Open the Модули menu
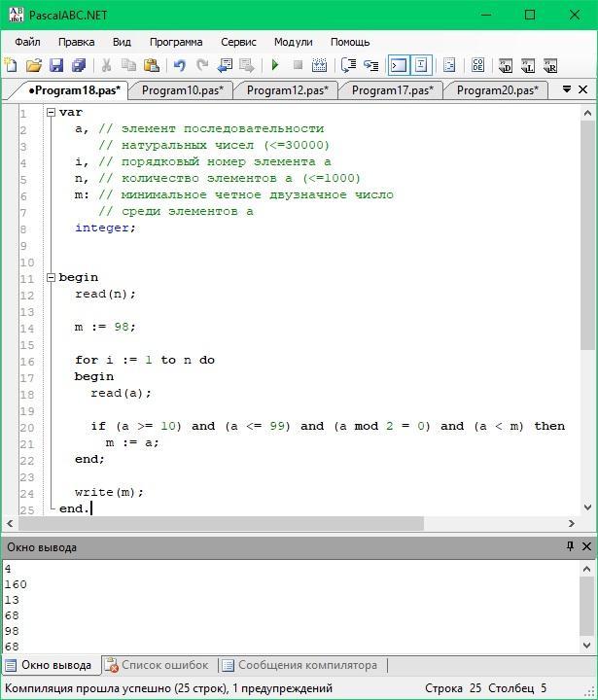Image resolution: width=598 pixels, height=700 pixels. click(294, 42)
